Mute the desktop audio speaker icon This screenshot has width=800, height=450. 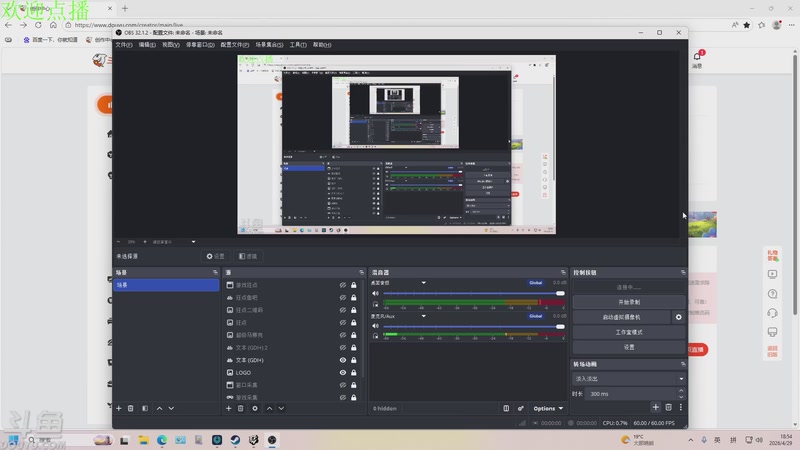pyautogui.click(x=376, y=293)
